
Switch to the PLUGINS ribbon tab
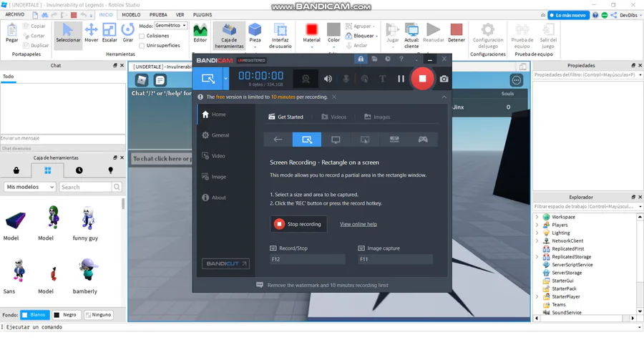point(203,14)
